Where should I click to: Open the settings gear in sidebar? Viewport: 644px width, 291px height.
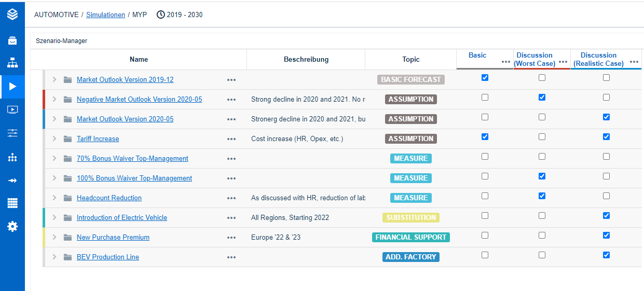pos(12,226)
